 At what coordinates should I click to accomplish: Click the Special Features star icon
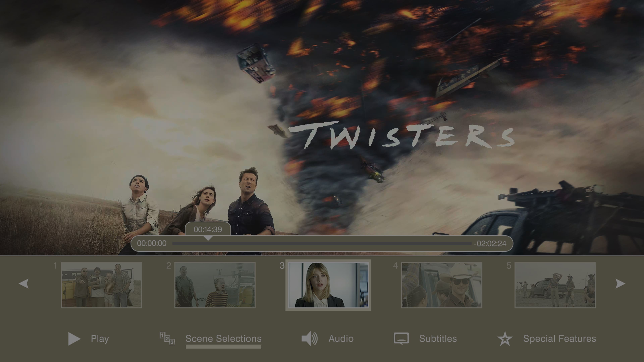pos(505,339)
